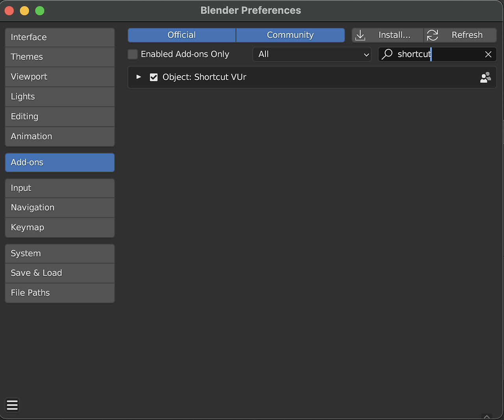Open the Themes preferences section
This screenshot has height=420, width=504.
pyautogui.click(x=59, y=57)
